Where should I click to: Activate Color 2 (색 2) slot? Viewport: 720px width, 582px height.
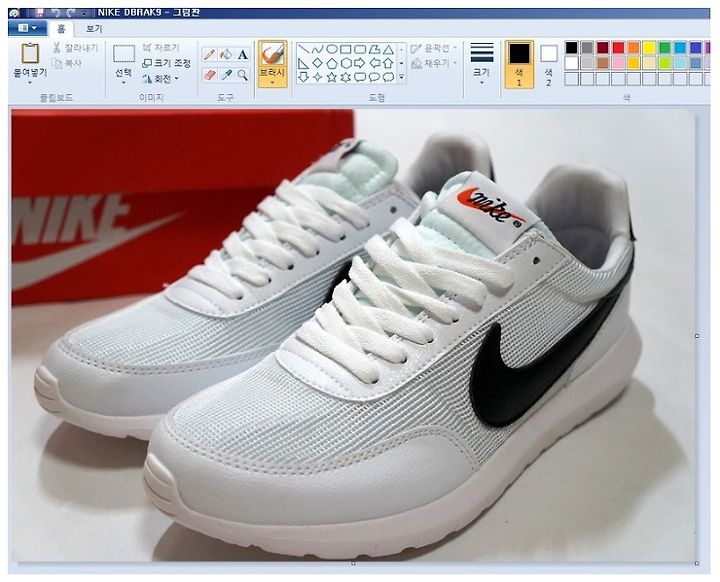point(549,64)
